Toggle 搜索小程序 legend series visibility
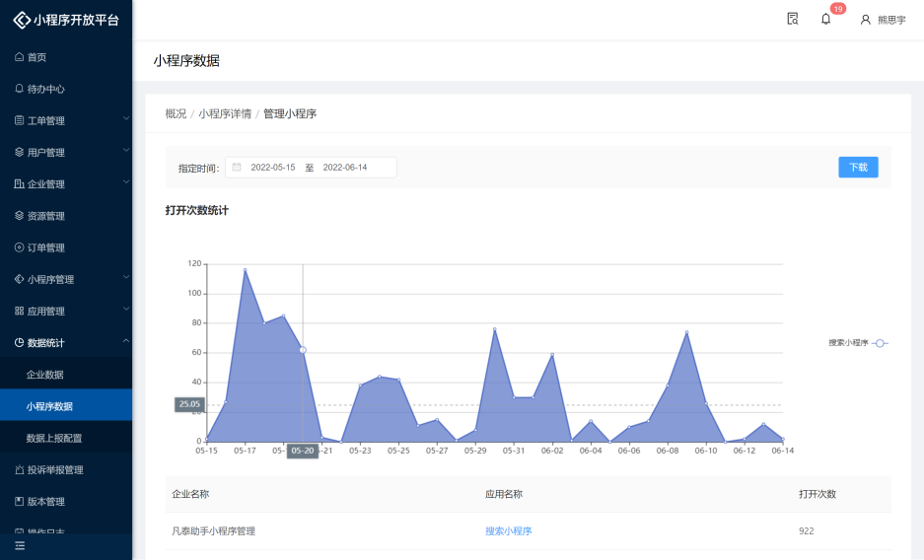924x560 pixels. [858, 343]
